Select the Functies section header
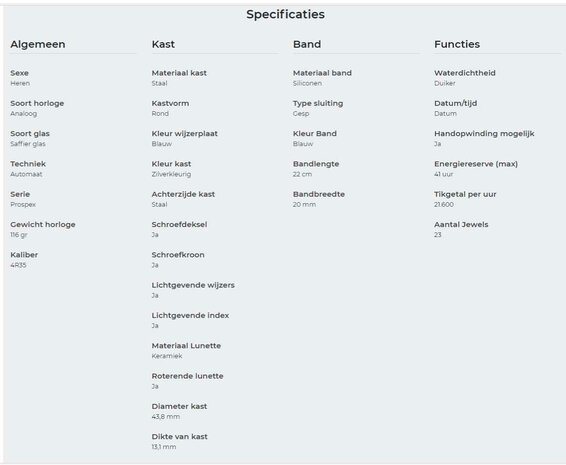Viewport: 566px width, 465px height. pyautogui.click(x=457, y=44)
